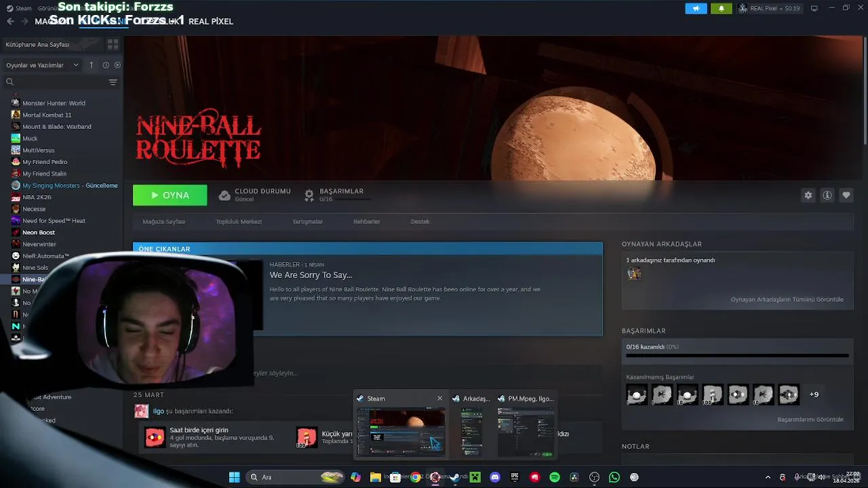Open the Rehberler tab
Image resolution: width=868 pixels, height=488 pixels.
point(366,222)
